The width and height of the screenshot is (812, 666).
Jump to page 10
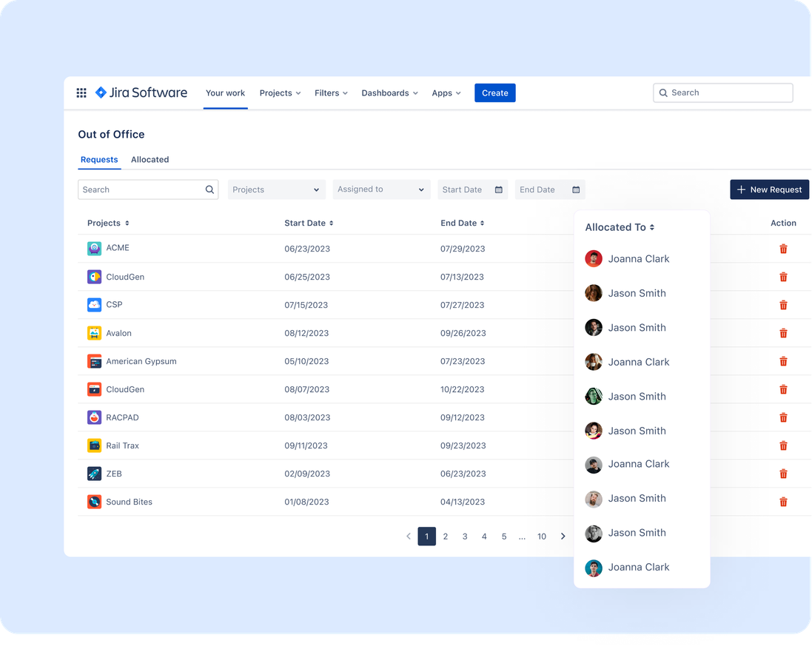pos(542,536)
